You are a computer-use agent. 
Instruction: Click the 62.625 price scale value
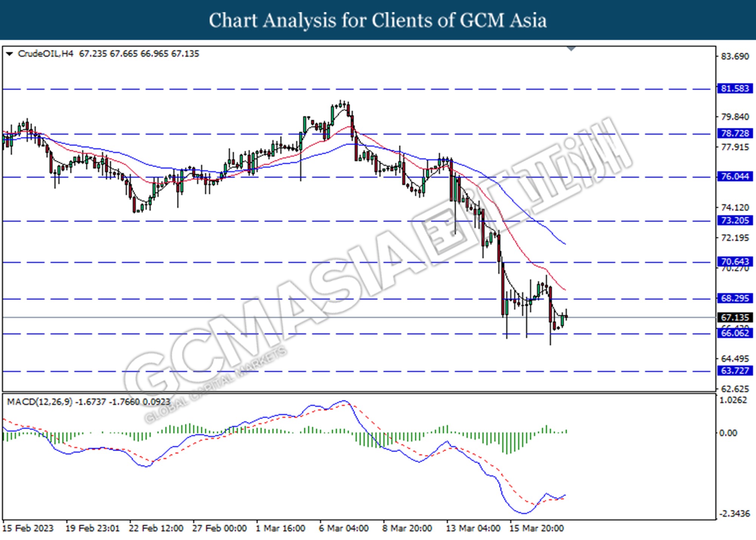point(735,389)
